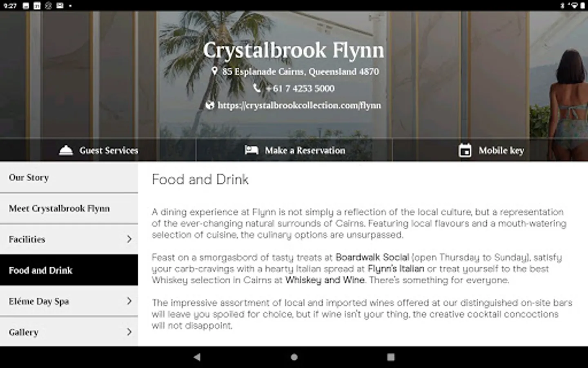Screen dimensions: 588x368
Task: Select the Eléme Day Spa menu item
Action: pos(69,301)
